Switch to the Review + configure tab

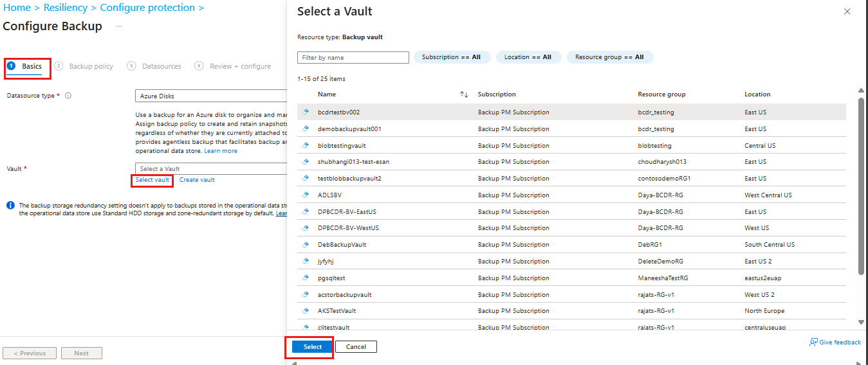click(232, 66)
